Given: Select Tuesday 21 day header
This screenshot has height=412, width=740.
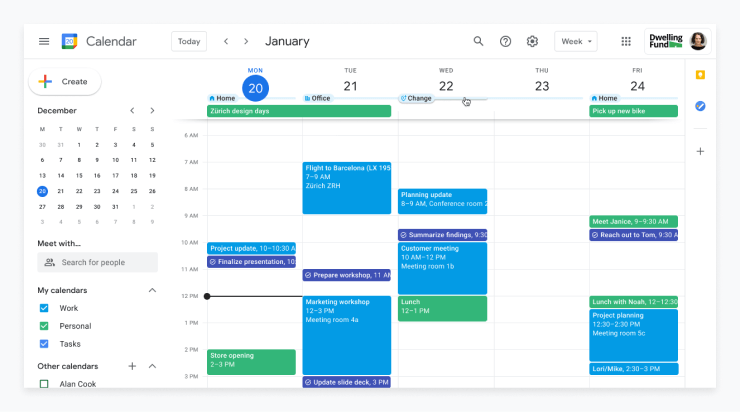Looking at the screenshot, I should (x=350, y=86).
